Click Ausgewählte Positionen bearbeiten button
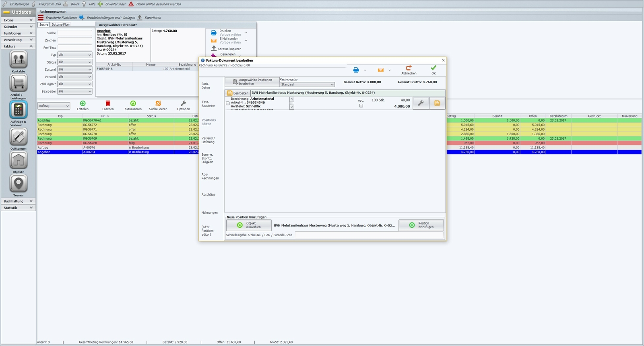Image resolution: width=644 pixels, height=346 pixels. (x=252, y=82)
